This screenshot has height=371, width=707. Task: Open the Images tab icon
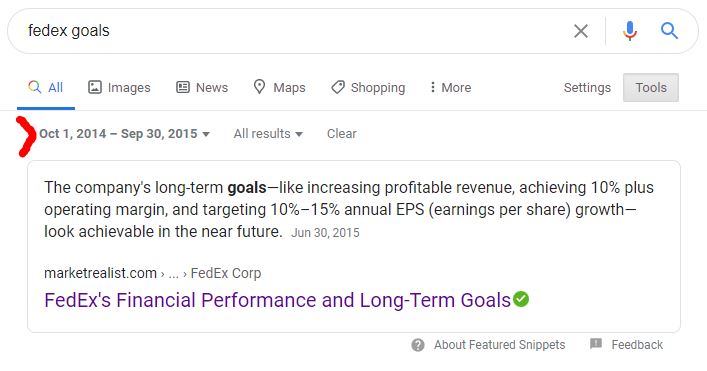click(x=95, y=87)
